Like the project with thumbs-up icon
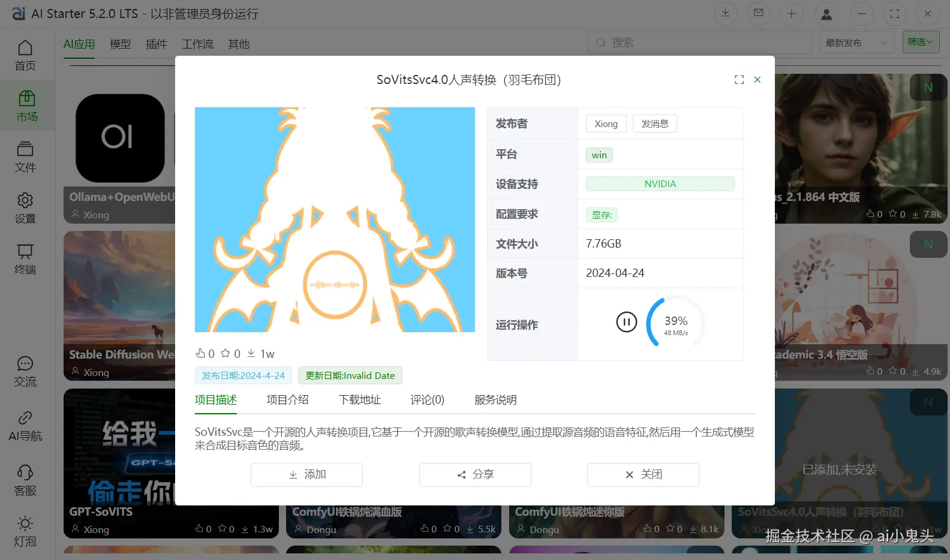The height and width of the screenshot is (560, 950). [x=200, y=353]
